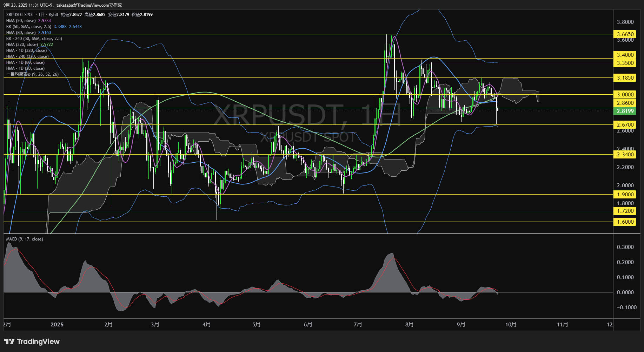This screenshot has width=644, height=352.
Task: Click the 2.2000 price axis tick
Action: click(625, 167)
